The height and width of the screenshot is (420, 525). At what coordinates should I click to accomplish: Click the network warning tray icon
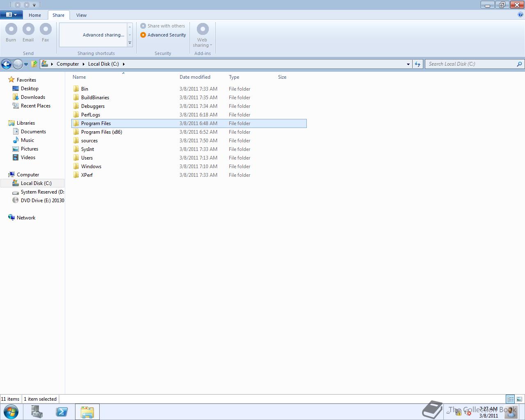(x=458, y=413)
